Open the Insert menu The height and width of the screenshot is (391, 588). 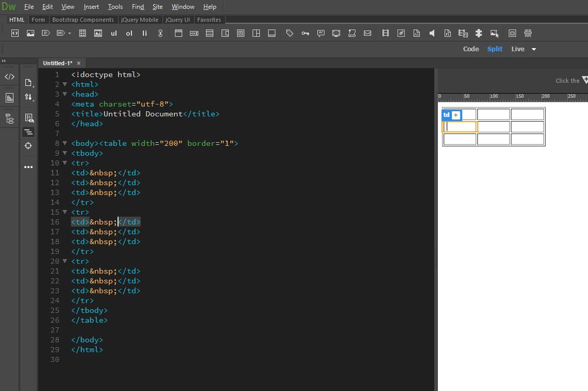point(91,7)
